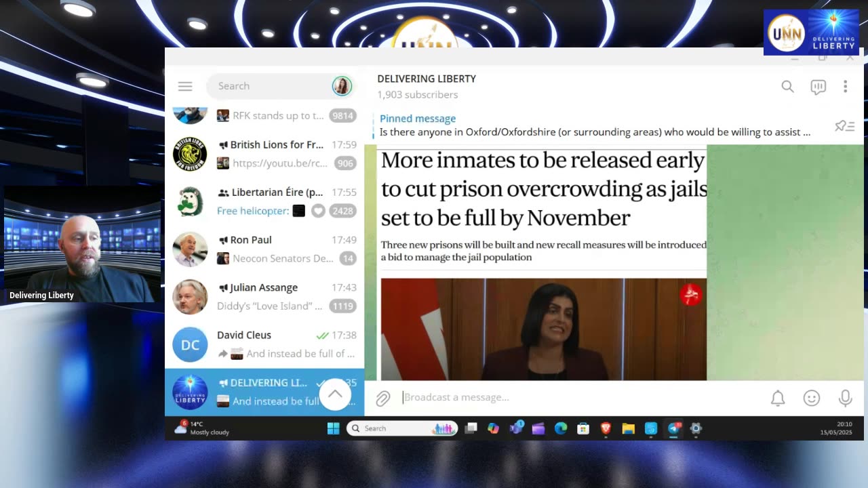Click the 2428 unread badge
Viewport: 868px width, 488px height.
(342, 211)
